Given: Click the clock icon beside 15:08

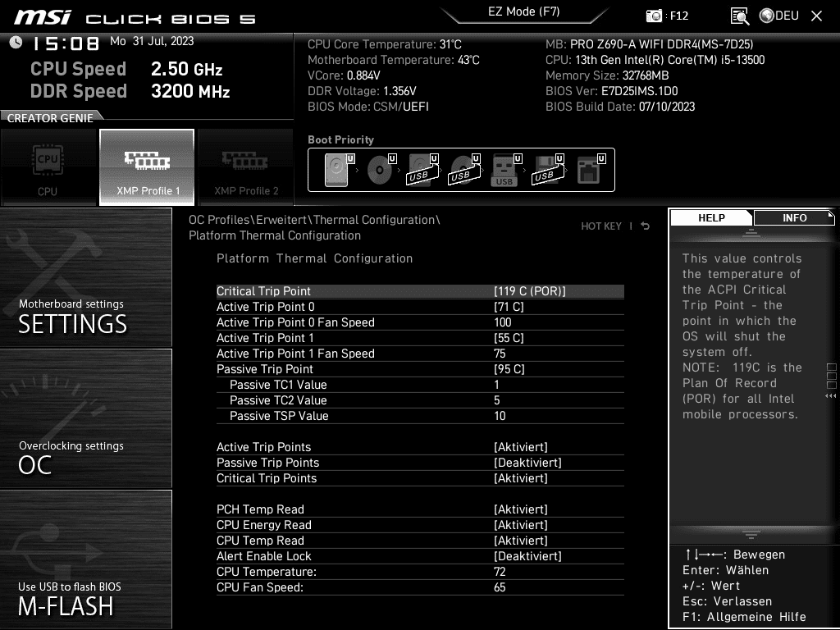Looking at the screenshot, I should (16, 43).
